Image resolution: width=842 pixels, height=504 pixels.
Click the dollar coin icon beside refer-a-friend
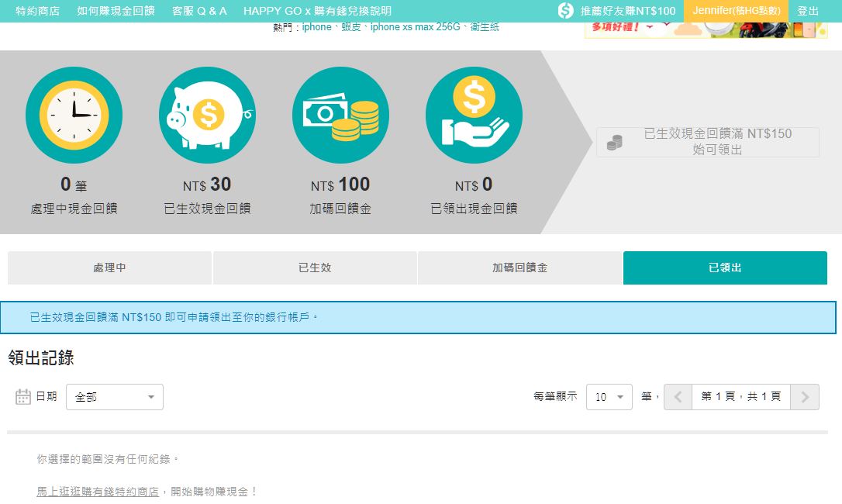tap(565, 11)
